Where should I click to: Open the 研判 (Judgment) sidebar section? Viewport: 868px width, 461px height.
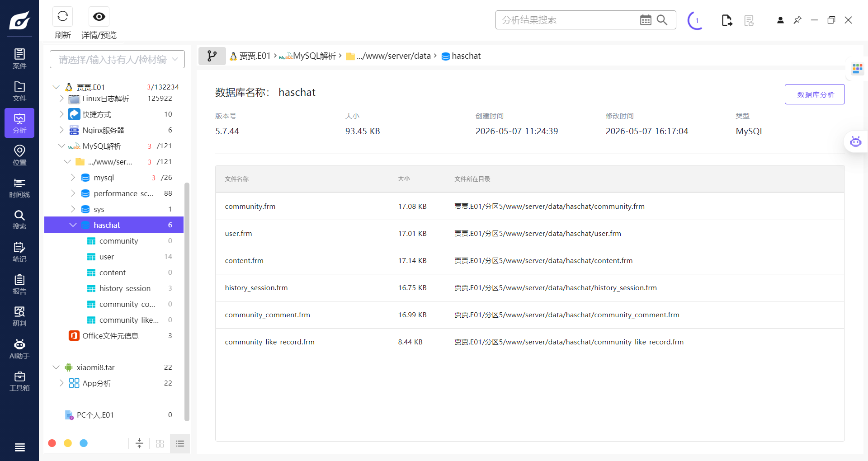click(x=19, y=316)
